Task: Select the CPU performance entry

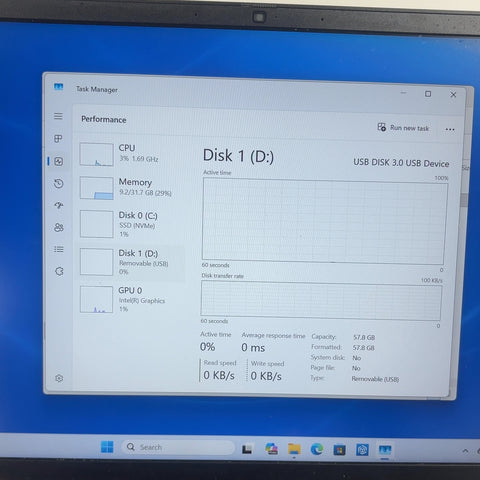Action: point(132,154)
